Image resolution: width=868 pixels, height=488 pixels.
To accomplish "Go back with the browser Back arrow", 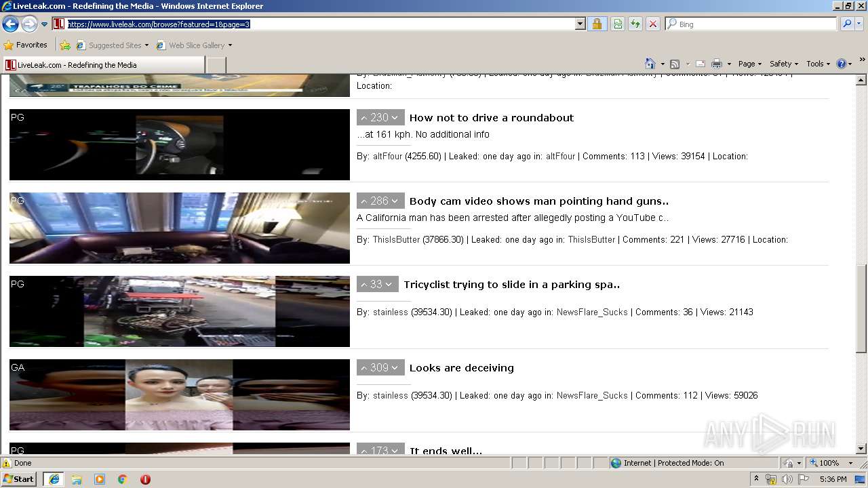I will click(10, 24).
